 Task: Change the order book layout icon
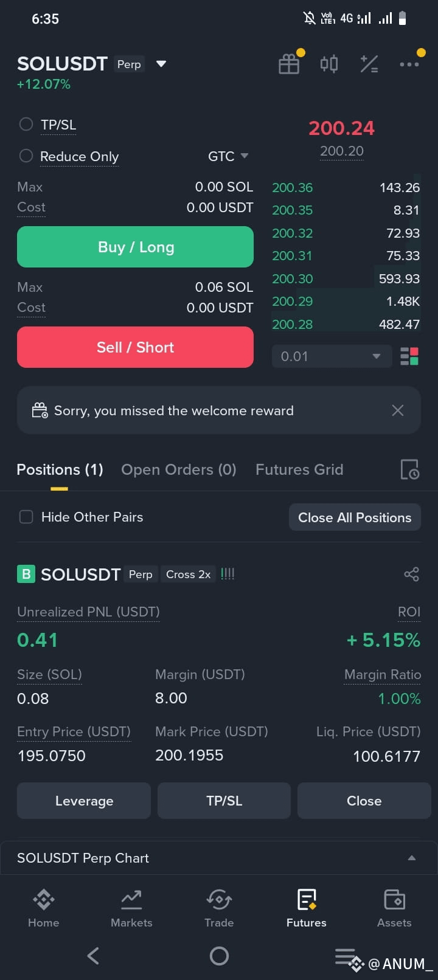(409, 356)
